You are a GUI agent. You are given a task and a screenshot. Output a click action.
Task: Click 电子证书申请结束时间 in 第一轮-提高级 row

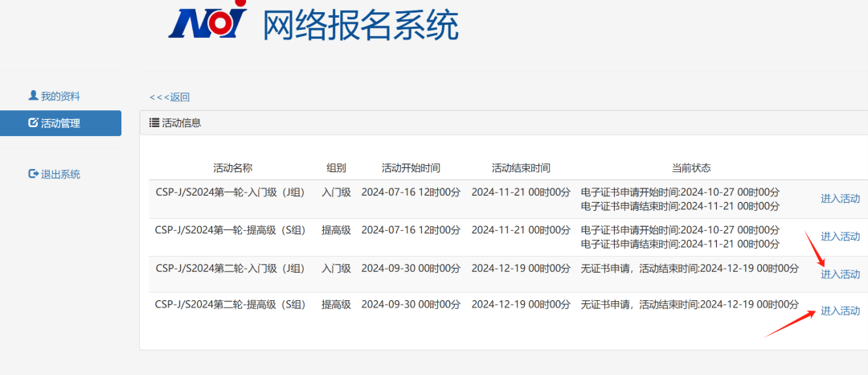[x=680, y=244]
